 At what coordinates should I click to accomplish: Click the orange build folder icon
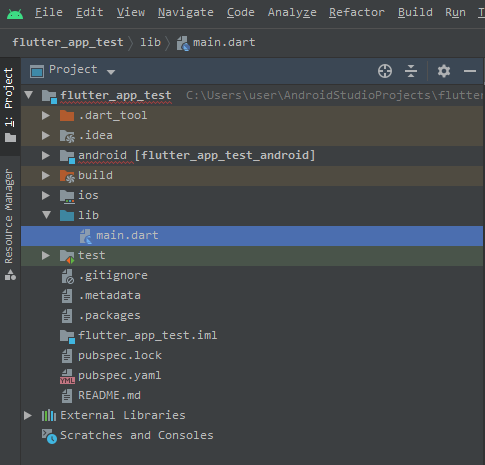coord(67,176)
